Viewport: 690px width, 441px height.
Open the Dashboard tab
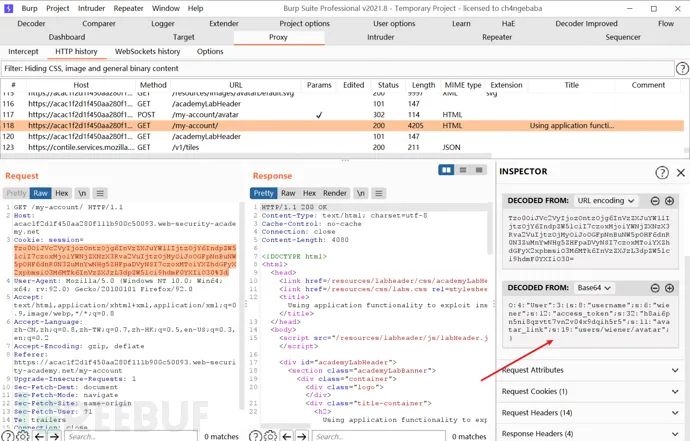point(67,37)
